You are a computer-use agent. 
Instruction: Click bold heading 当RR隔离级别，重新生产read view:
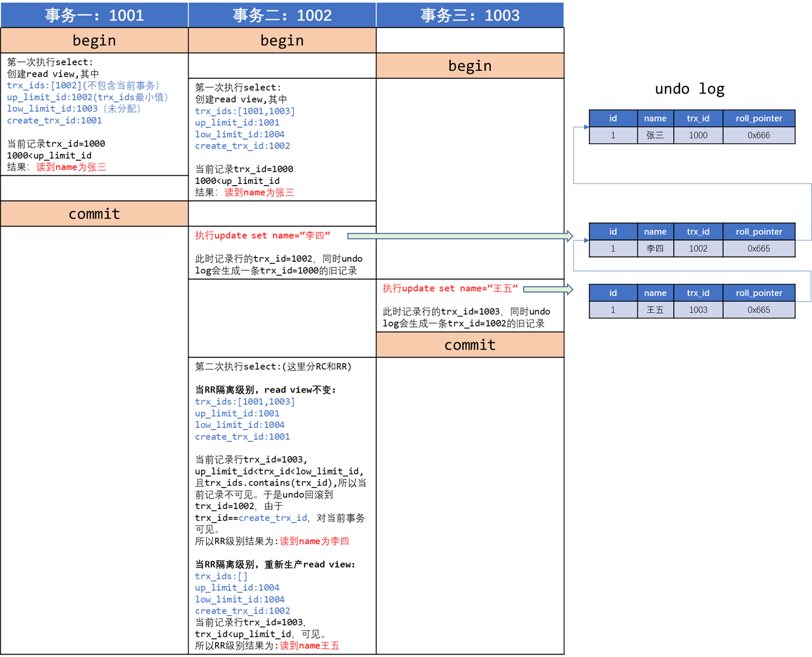pyautogui.click(x=275, y=564)
